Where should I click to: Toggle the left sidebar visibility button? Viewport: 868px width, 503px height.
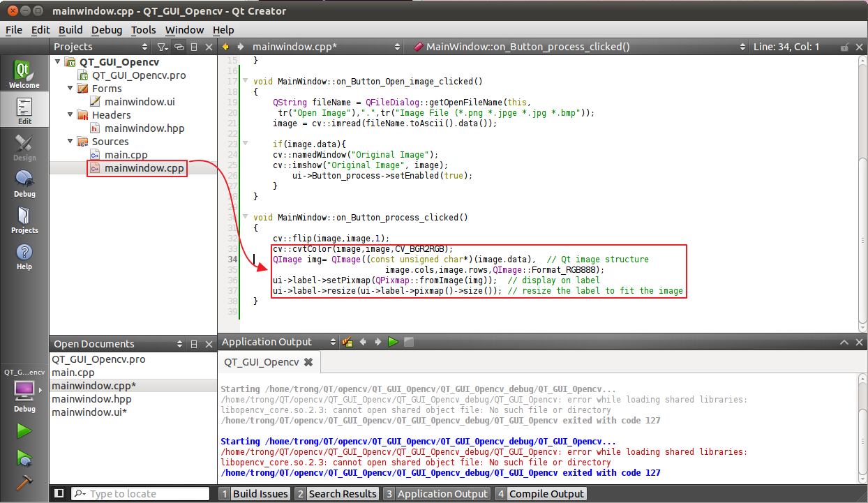(59, 493)
